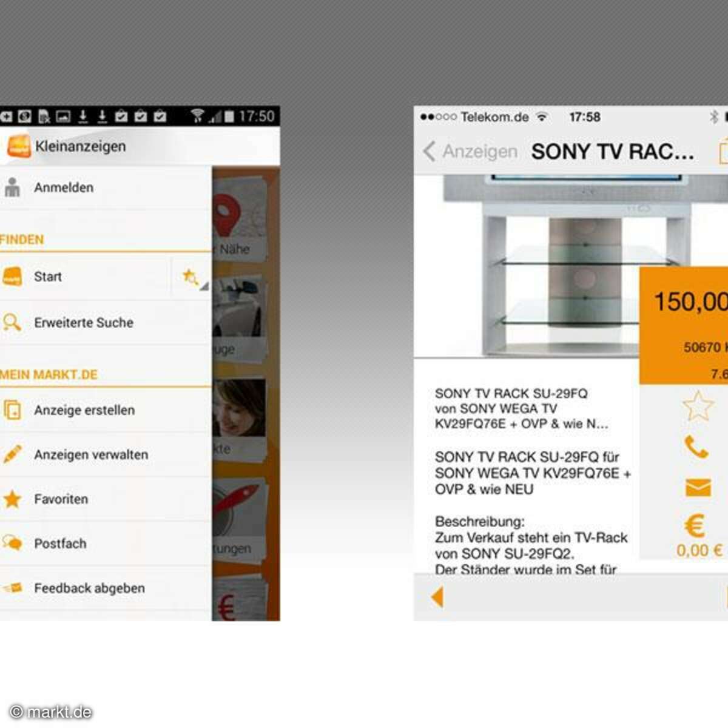Tap the euro price offer icon

pos(696,527)
